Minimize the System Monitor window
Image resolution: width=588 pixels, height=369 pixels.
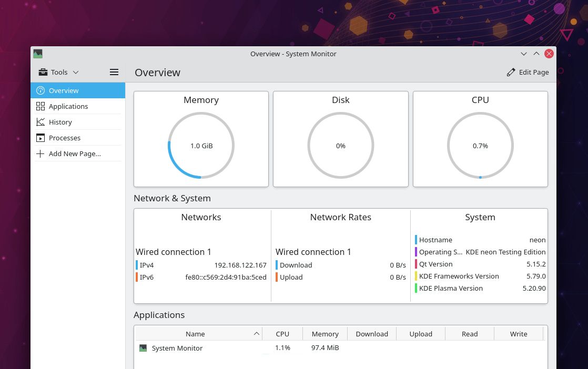click(523, 54)
